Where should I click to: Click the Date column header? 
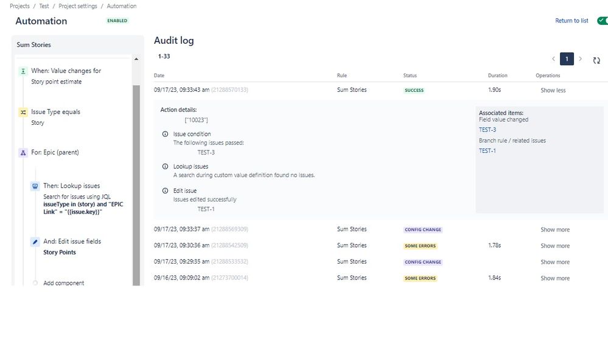159,75
